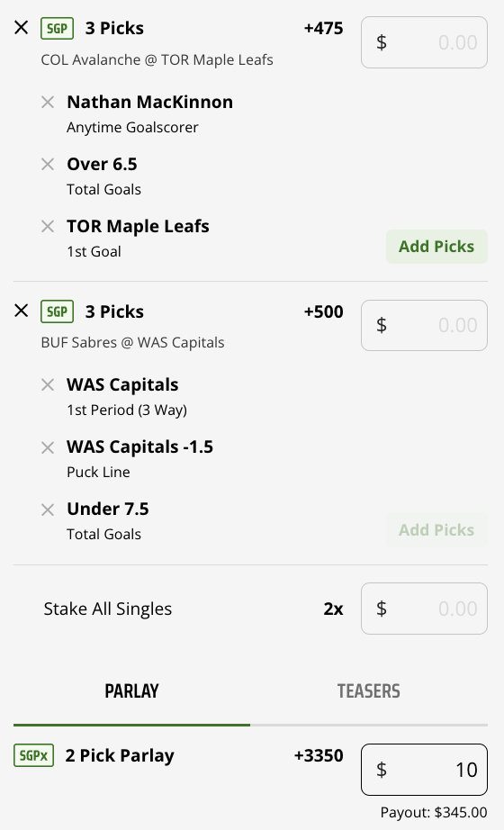Remove WAS Capitals -1.5 Puck Line pick
Viewport: 504px width, 830px height.
[x=48, y=447]
